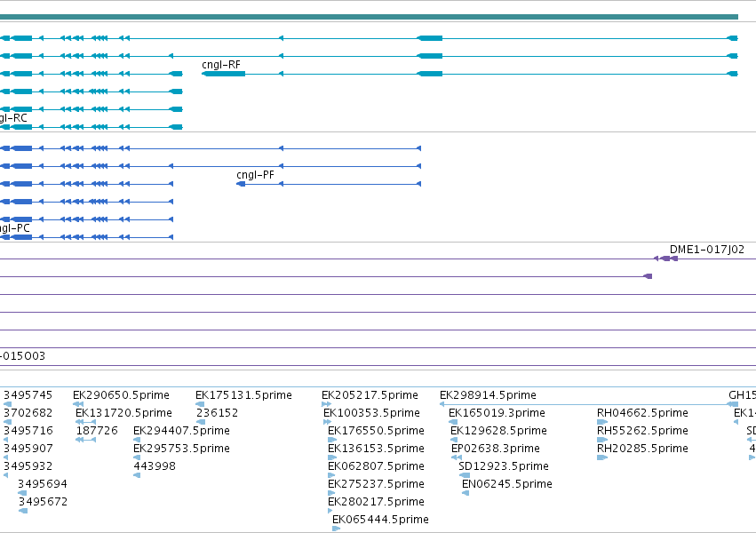Click the SD12923.5prime label
The image size is (756, 533).
click(504, 466)
